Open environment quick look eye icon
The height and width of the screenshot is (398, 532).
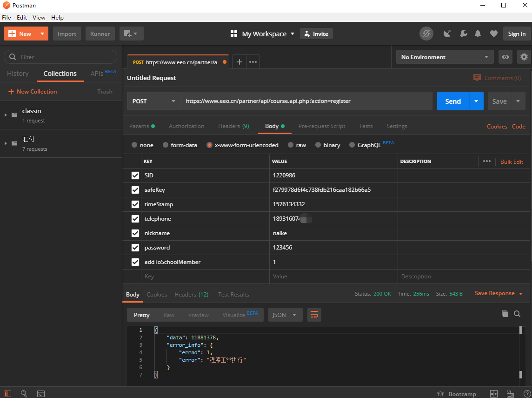tap(505, 57)
